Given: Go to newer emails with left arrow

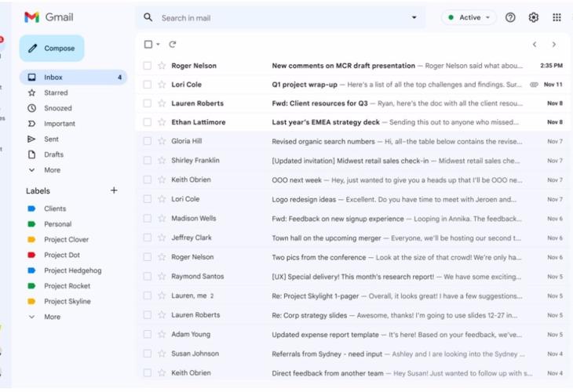Looking at the screenshot, I should tap(535, 45).
